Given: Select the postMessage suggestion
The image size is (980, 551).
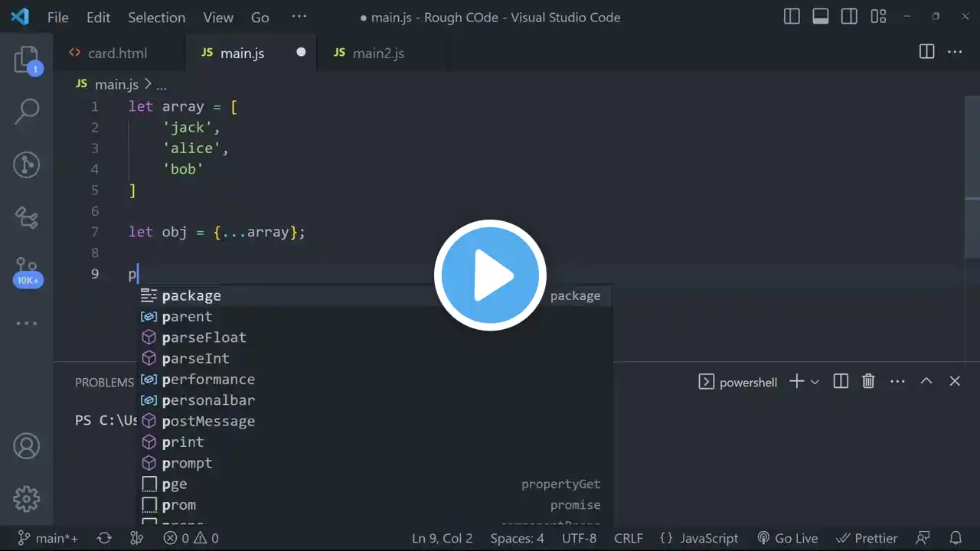Looking at the screenshot, I should coord(374,421).
